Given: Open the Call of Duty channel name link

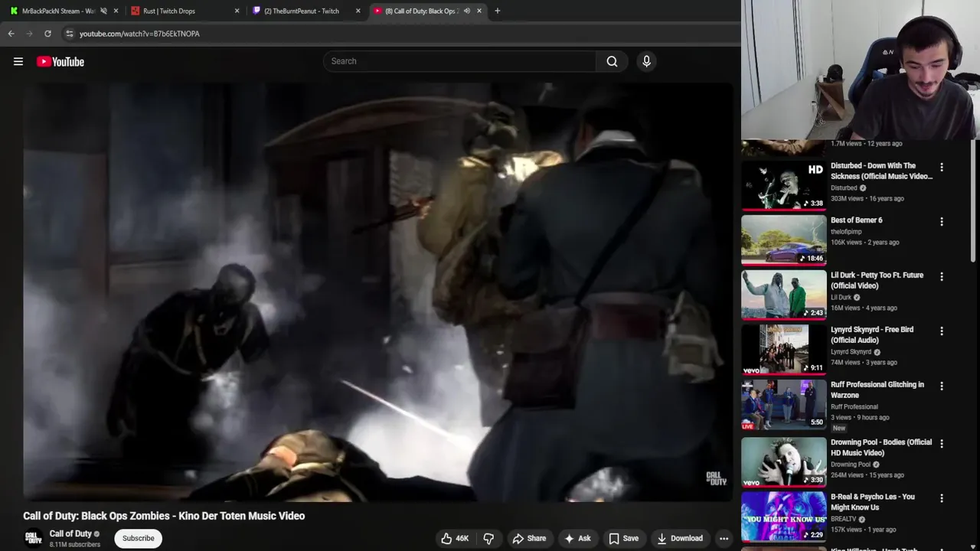Looking at the screenshot, I should click(70, 534).
